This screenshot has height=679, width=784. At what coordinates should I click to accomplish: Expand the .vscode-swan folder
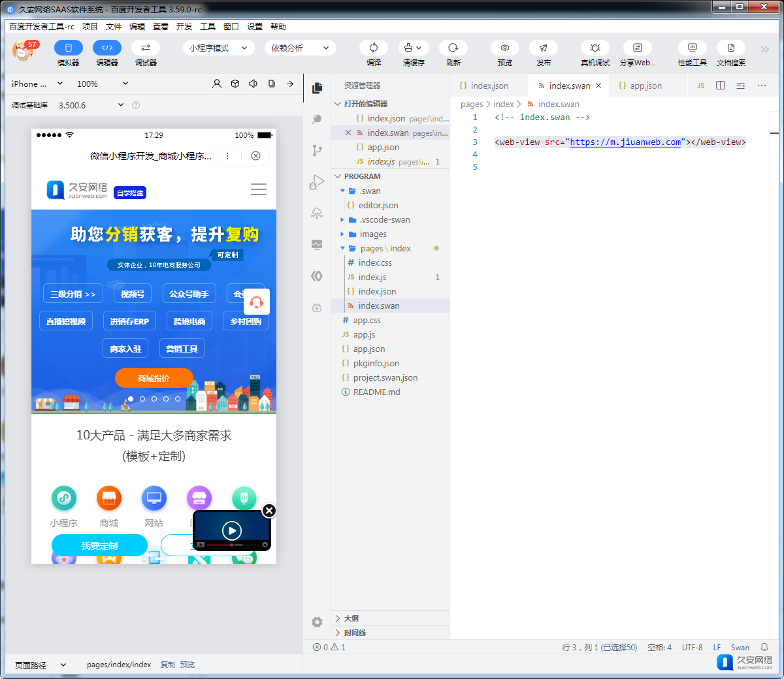tap(390, 220)
